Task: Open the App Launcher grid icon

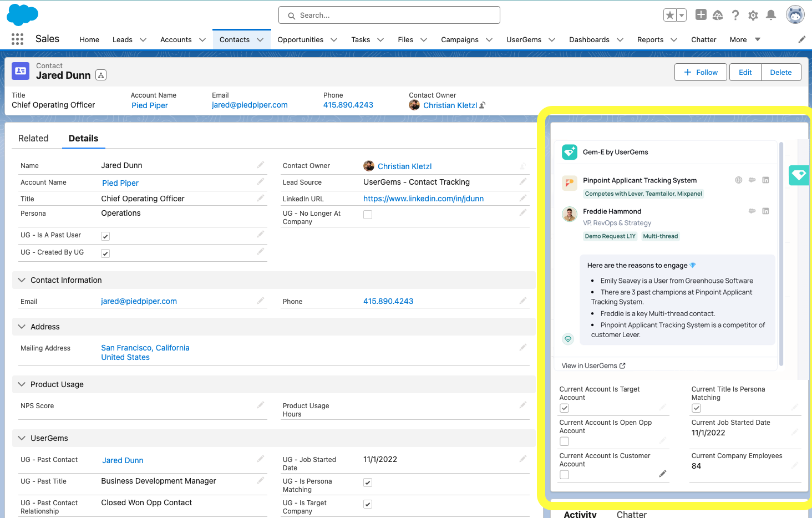Action: pos(17,39)
